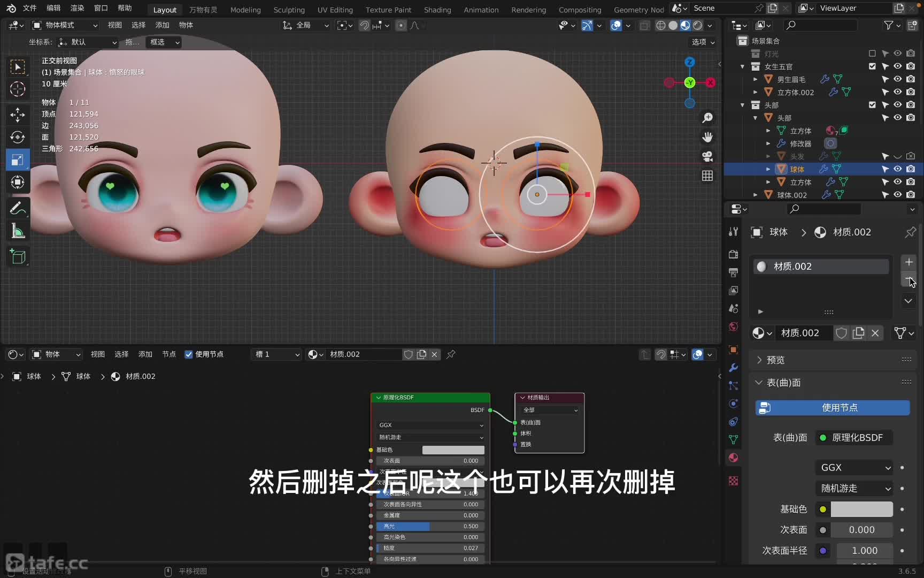924x578 pixels.
Task: Select the Measure tool
Action: [18, 231]
